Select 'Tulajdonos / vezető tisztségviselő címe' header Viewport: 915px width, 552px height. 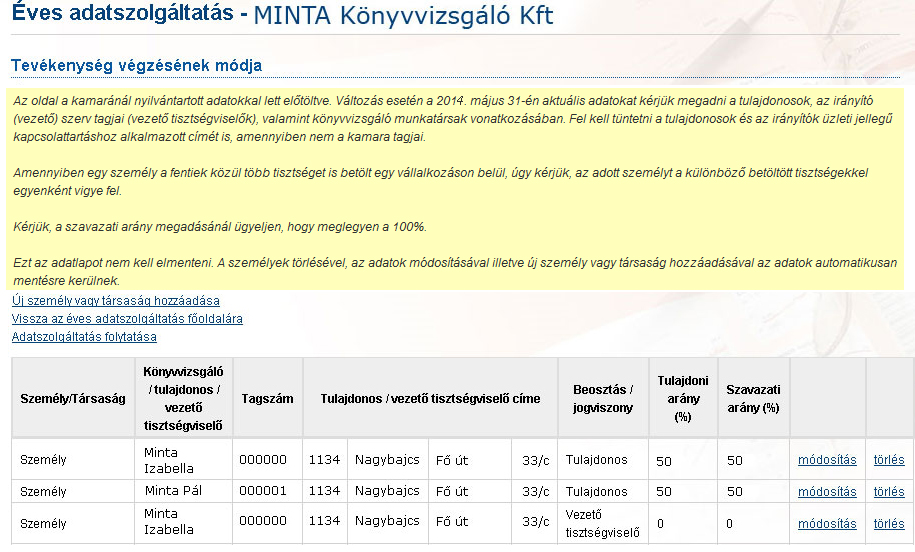click(430, 399)
